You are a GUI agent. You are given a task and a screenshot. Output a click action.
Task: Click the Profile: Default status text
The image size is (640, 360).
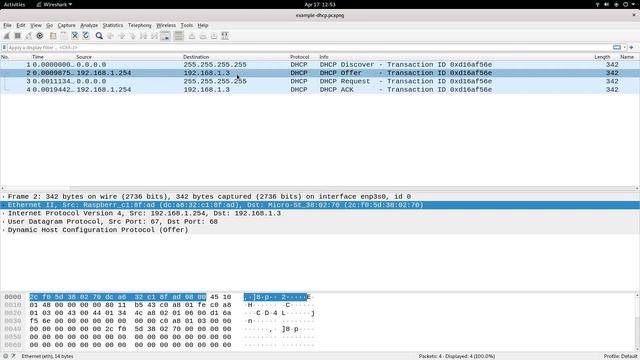point(620,356)
